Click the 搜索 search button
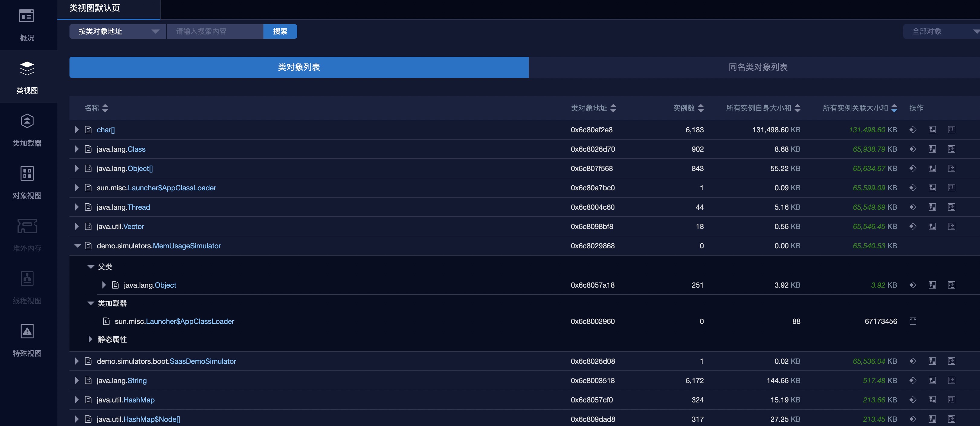The image size is (980, 426). click(280, 31)
